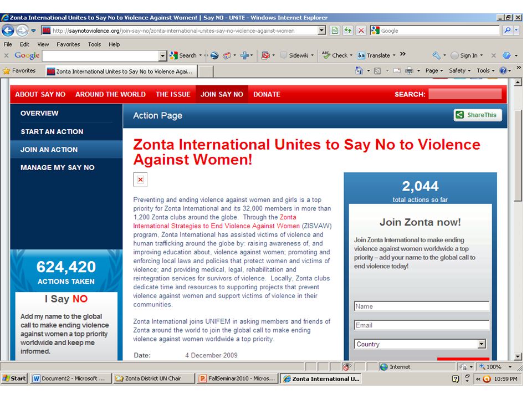532x399 pixels.
Task: Click OVERVIEW in the left sidebar
Action: coord(39,113)
